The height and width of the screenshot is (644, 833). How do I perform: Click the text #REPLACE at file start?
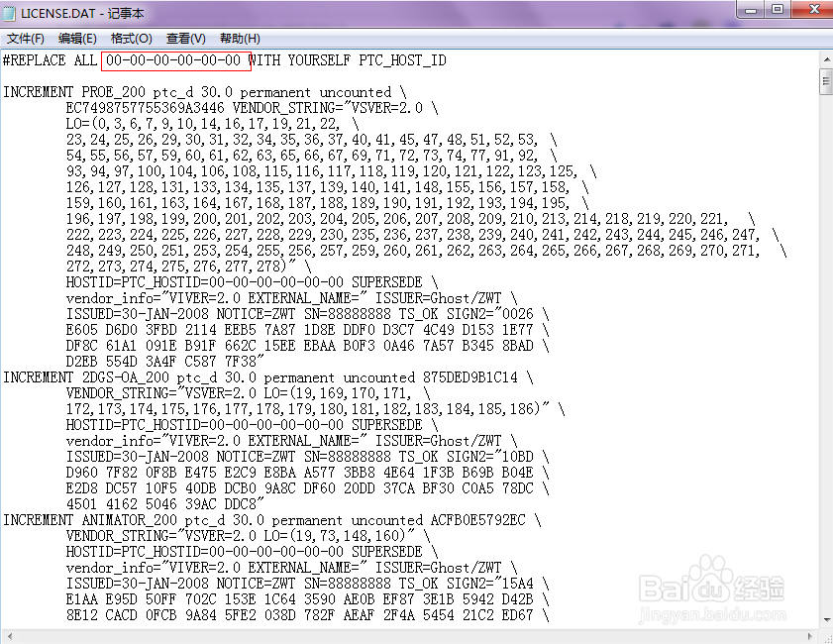[x=35, y=60]
